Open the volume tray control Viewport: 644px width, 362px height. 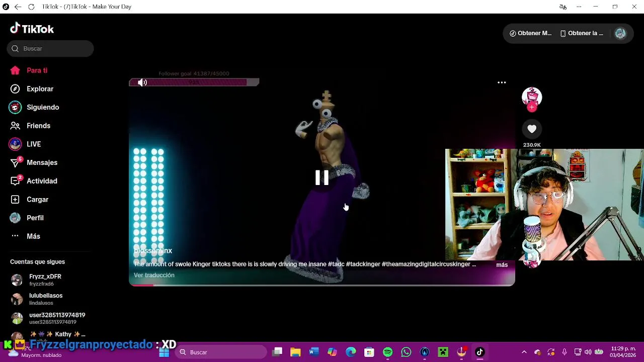click(588, 352)
